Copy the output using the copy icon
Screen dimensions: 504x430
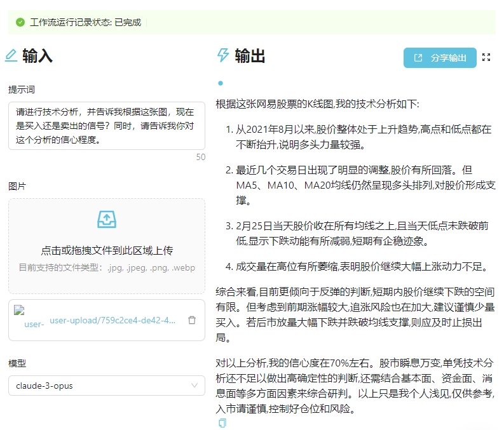(x=222, y=423)
